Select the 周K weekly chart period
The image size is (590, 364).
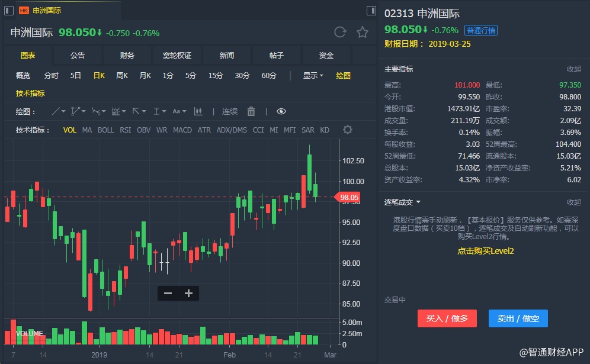(122, 76)
